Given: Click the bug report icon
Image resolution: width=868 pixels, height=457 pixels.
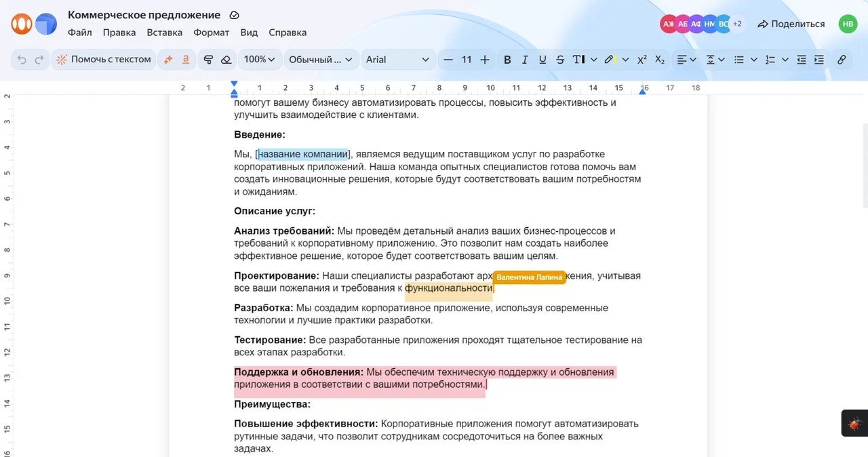Looking at the screenshot, I should (854, 423).
